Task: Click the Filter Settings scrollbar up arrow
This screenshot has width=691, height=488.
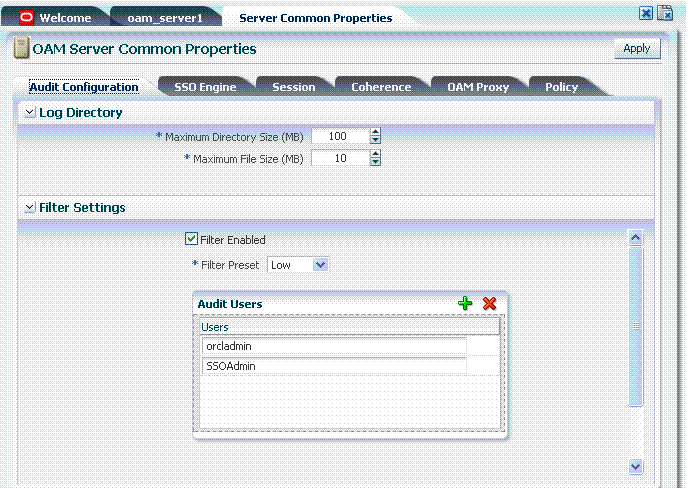Action: (x=635, y=238)
